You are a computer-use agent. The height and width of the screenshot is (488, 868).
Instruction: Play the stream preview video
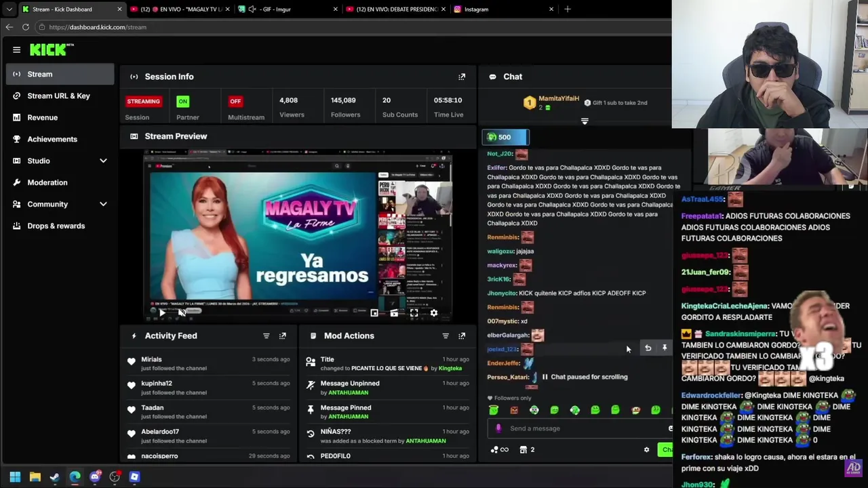coord(161,312)
